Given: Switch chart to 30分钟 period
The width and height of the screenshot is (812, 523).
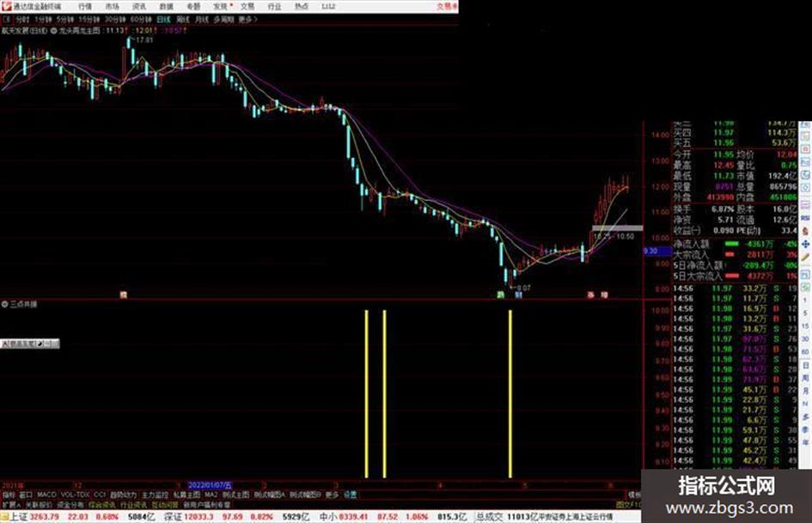Looking at the screenshot, I should point(115,20).
